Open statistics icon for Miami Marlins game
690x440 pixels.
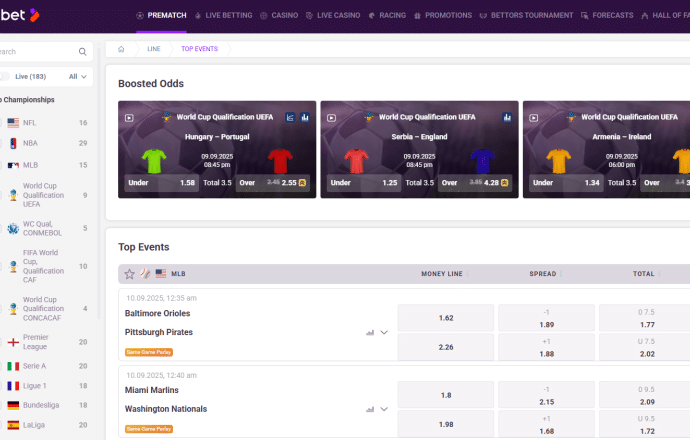pyautogui.click(x=370, y=409)
